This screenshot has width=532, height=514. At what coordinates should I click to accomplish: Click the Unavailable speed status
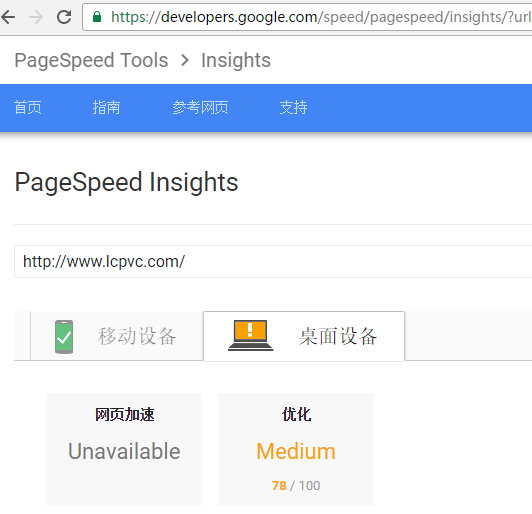click(124, 451)
